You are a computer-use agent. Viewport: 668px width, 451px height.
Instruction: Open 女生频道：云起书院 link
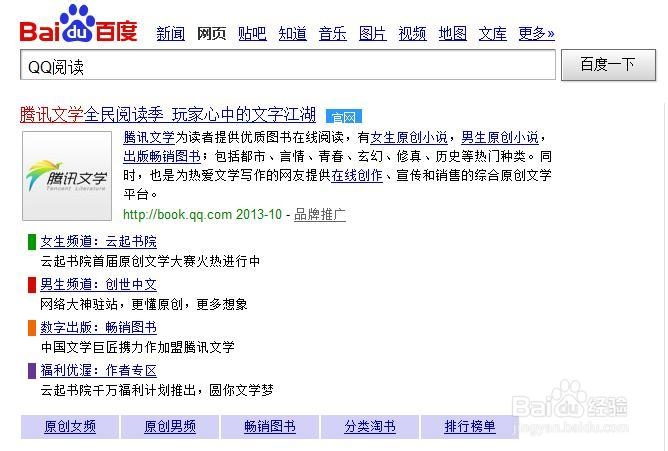click(x=98, y=241)
